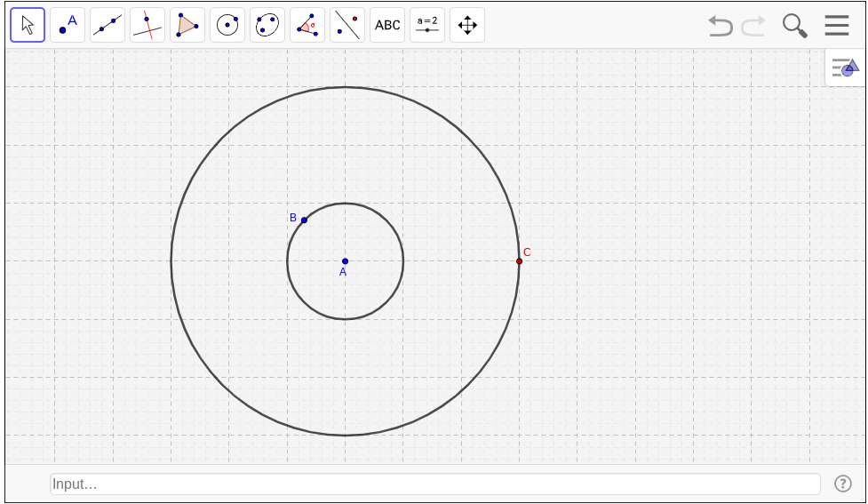868x504 pixels.
Task: Select the a=2 Slider tool
Action: 427,25
